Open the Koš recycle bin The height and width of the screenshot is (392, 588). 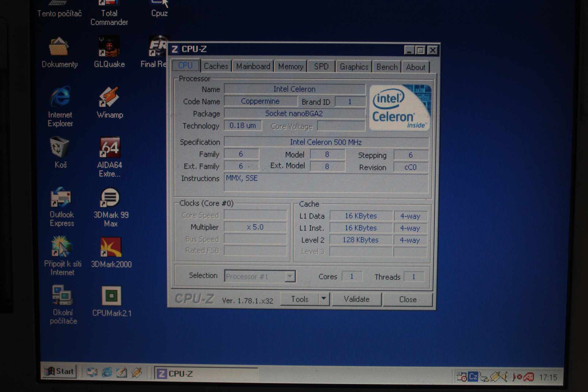60,153
